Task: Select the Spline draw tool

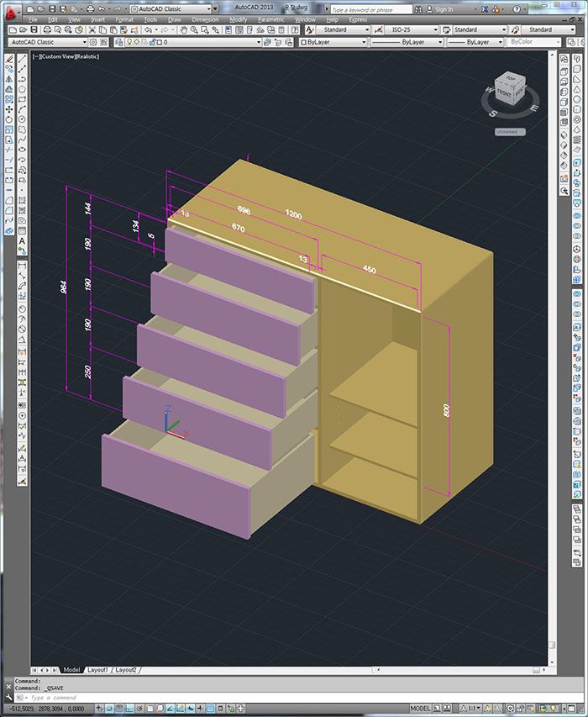Action: tap(22, 139)
